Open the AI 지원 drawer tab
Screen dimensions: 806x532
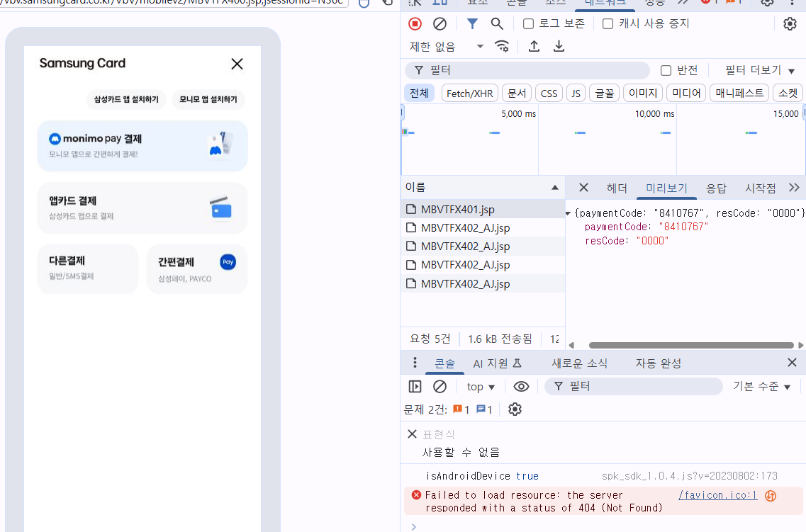497,363
